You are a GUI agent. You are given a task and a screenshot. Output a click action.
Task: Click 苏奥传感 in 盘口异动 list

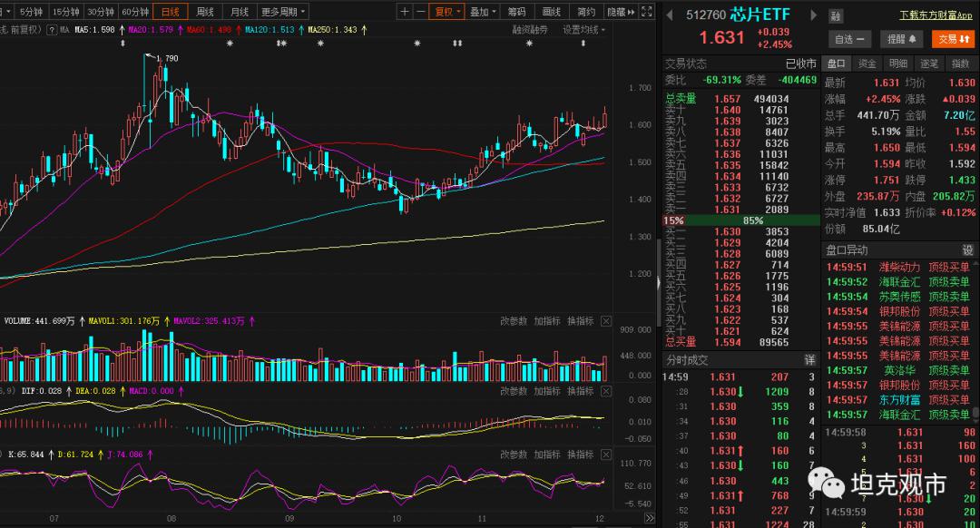point(899,296)
